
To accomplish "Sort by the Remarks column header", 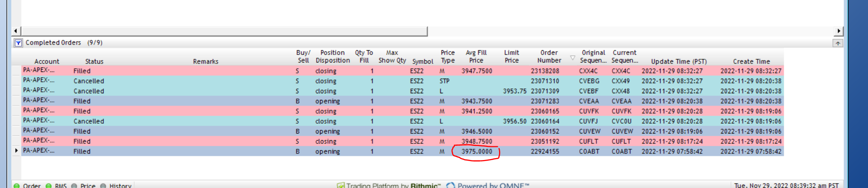I will pos(206,62).
